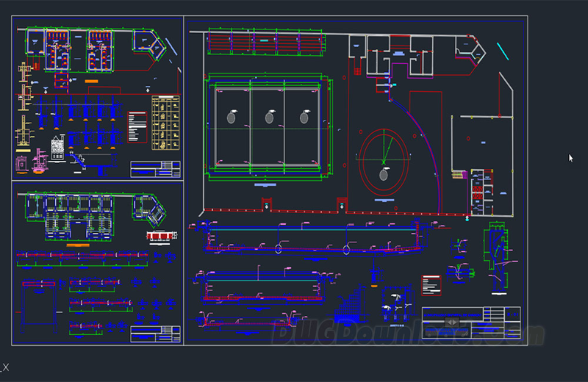
Task: Select the white textured building elevation detail
Action: pyautogui.click(x=57, y=149)
